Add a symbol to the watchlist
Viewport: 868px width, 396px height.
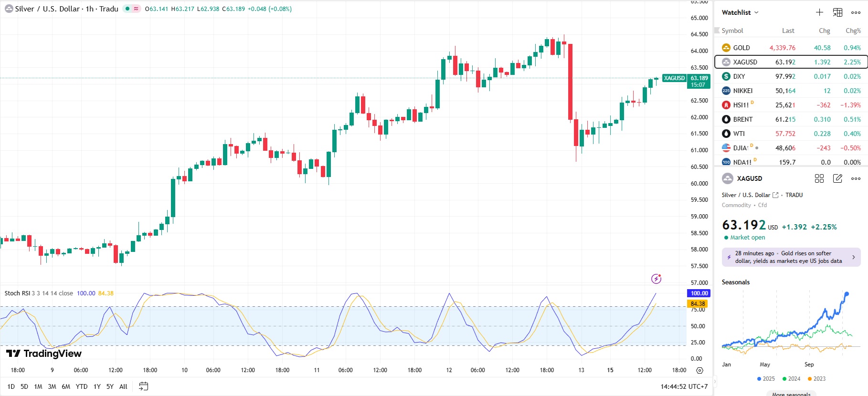point(819,12)
